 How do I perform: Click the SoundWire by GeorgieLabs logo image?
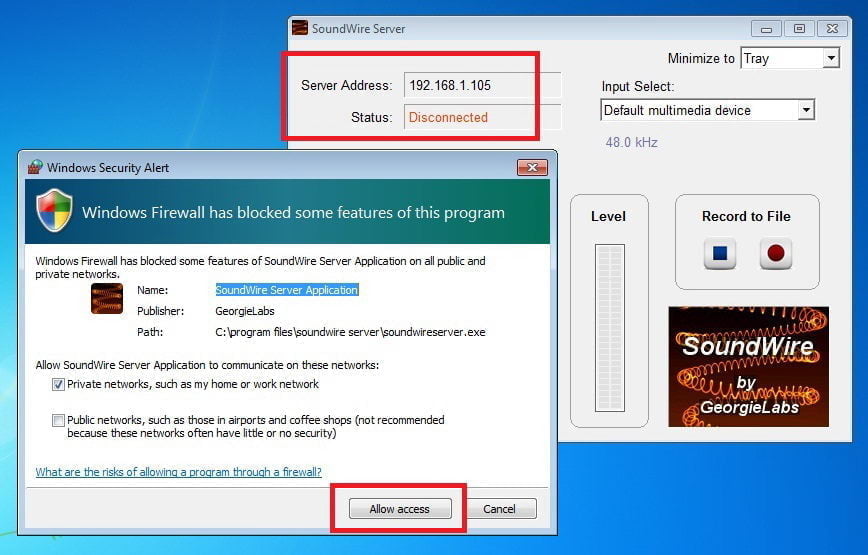(x=748, y=366)
